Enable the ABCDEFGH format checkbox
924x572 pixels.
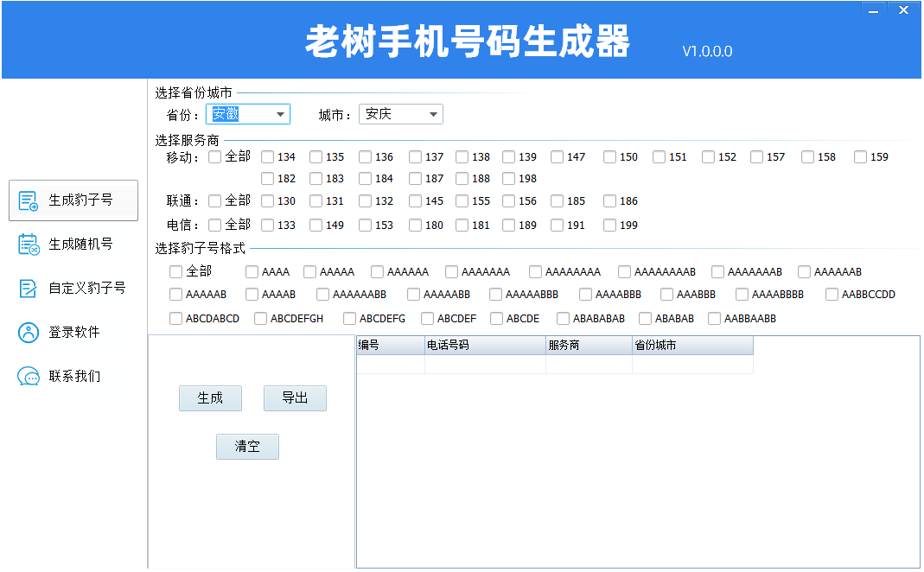(x=260, y=320)
